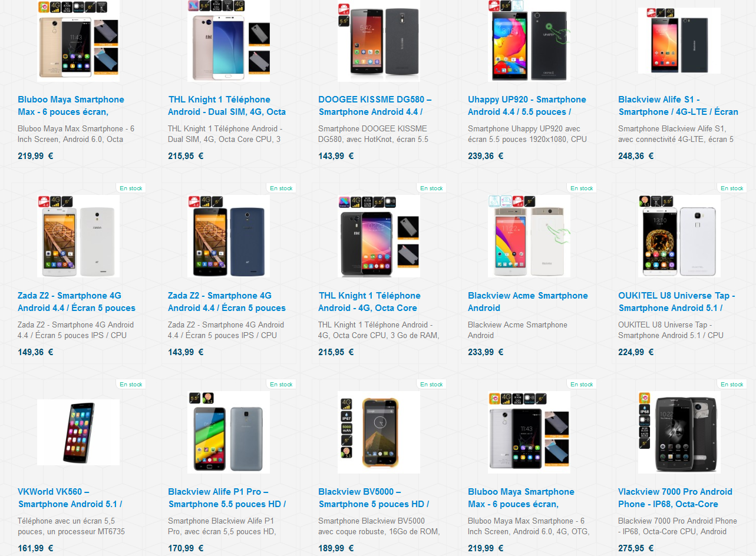Open the OUKITEL U8 Universe Tap link

click(677, 302)
